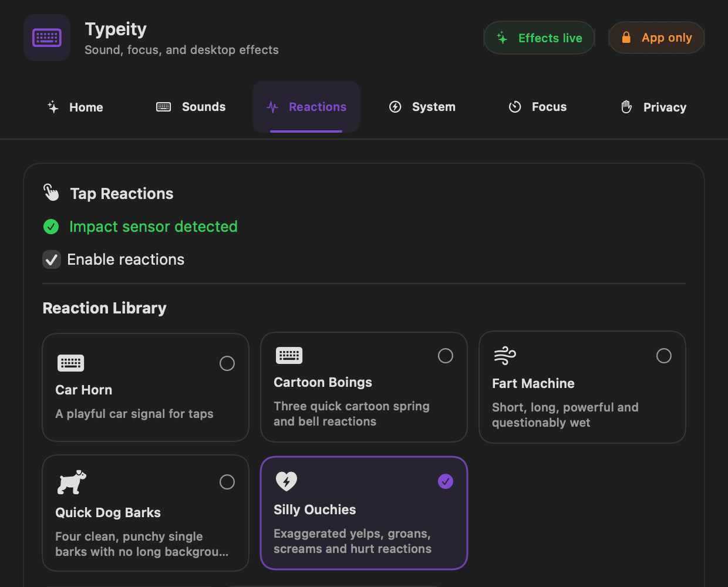Go to the System tab

[x=422, y=107]
